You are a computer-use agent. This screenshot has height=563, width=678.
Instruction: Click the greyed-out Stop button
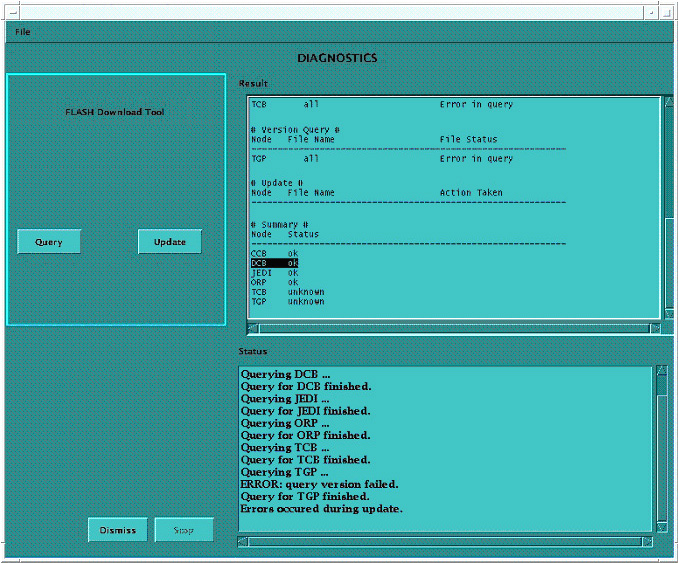[x=184, y=530]
